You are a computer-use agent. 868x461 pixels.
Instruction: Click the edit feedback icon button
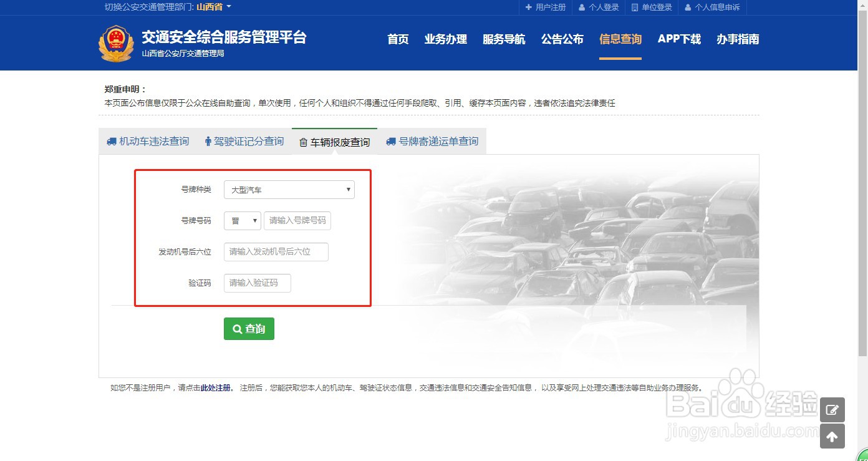(x=832, y=410)
